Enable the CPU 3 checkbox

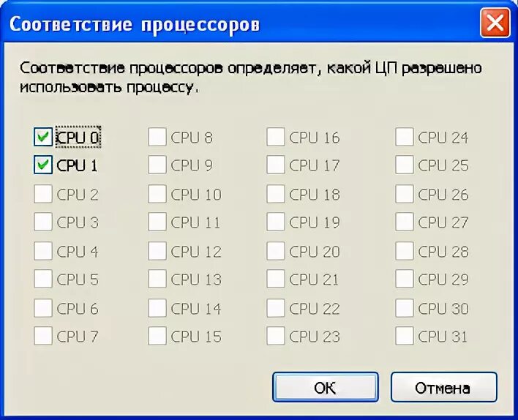click(x=43, y=222)
